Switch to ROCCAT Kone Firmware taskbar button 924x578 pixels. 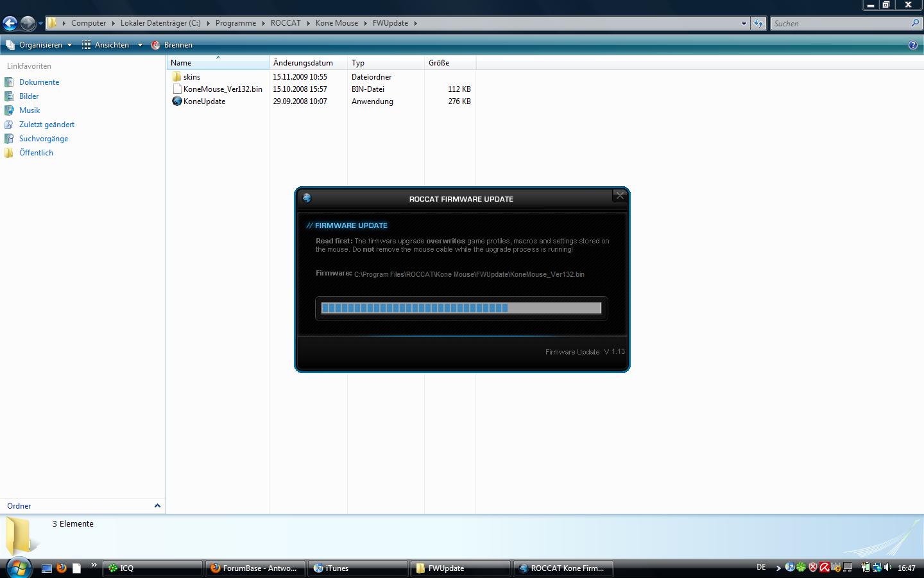(x=563, y=568)
